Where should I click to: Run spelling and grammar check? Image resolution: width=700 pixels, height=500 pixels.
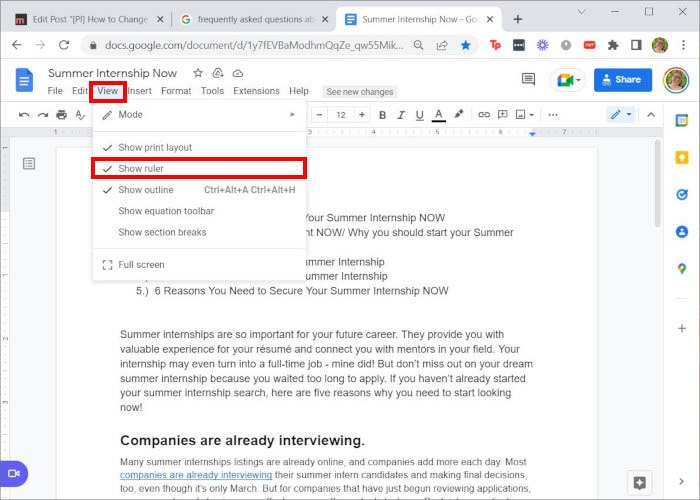coord(80,115)
